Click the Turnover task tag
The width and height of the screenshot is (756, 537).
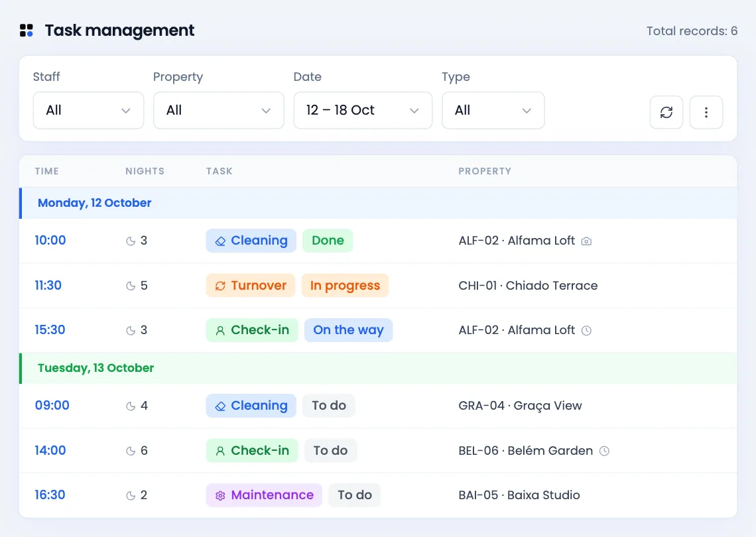click(x=251, y=285)
